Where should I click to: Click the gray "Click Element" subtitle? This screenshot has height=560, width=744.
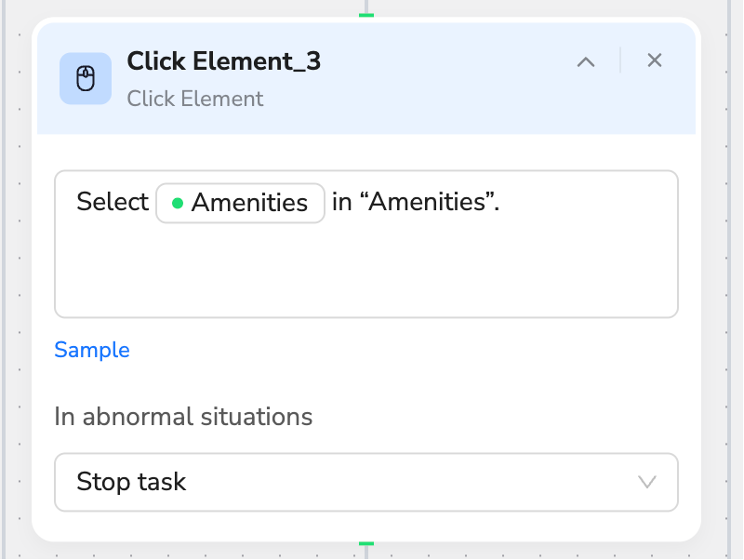tap(195, 99)
